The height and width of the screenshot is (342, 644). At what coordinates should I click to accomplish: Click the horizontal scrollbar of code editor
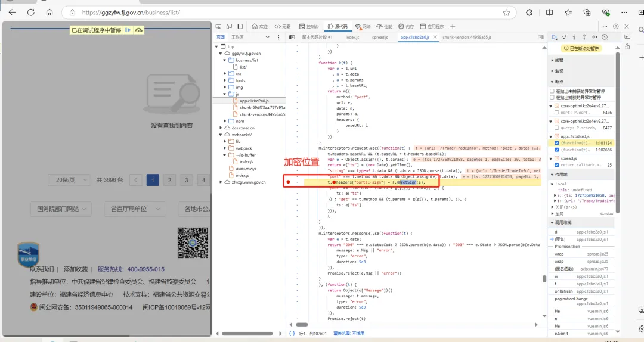point(302,324)
